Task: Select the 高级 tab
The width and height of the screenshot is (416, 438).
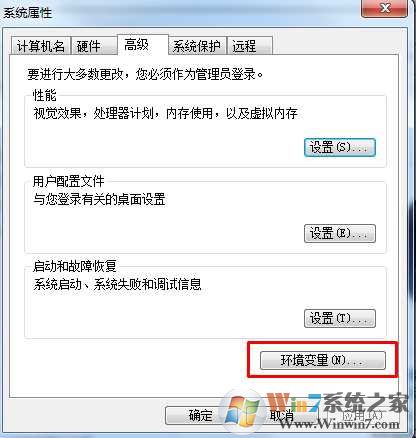Action: pyautogui.click(x=143, y=45)
